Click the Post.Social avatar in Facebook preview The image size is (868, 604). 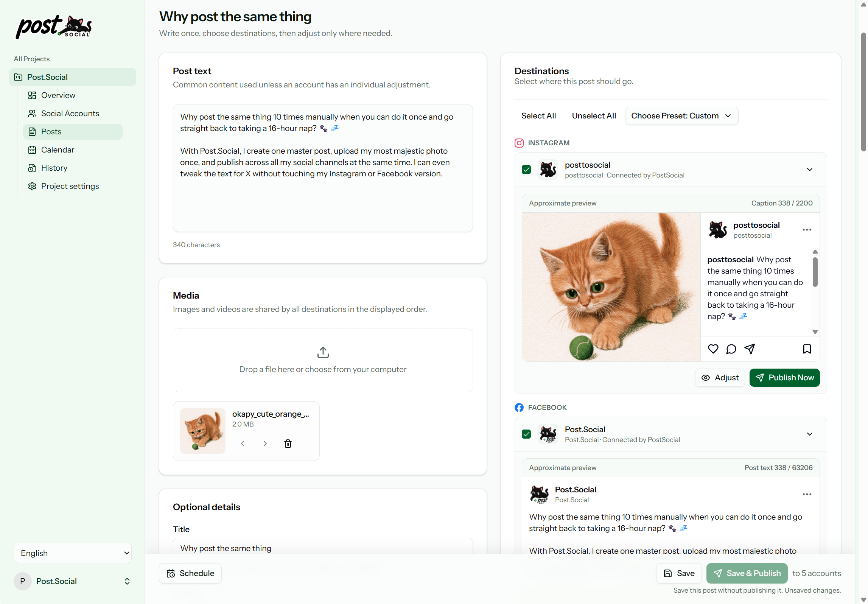539,494
